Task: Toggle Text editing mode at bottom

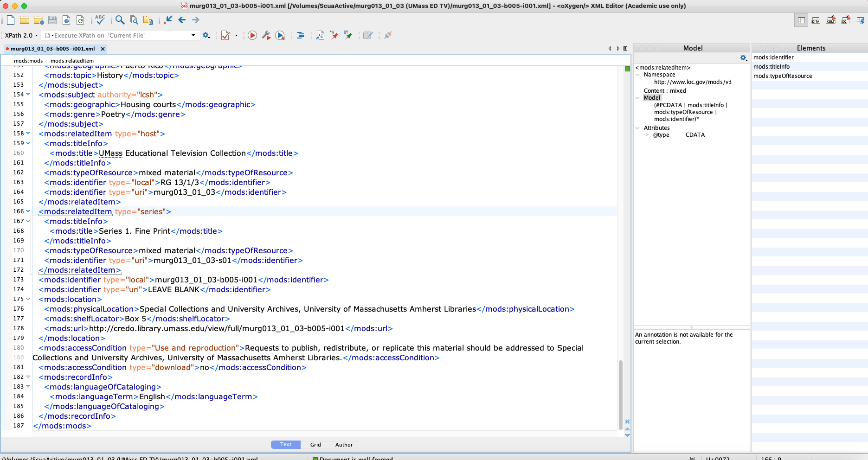Action: (x=286, y=444)
